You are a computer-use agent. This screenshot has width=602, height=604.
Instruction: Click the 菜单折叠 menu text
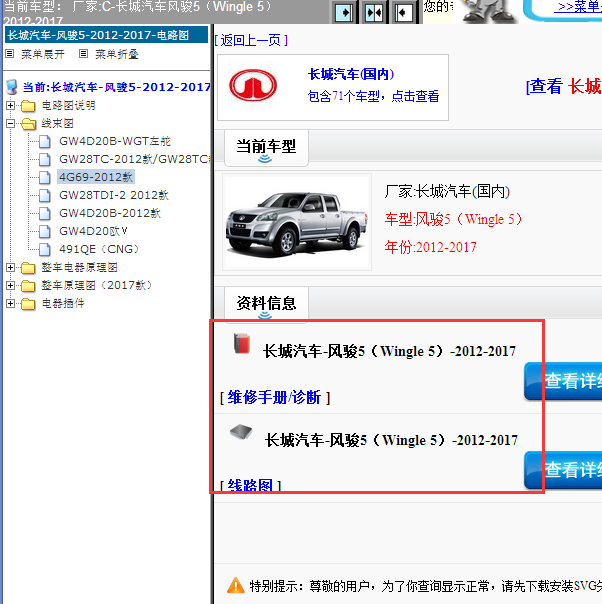point(116,54)
